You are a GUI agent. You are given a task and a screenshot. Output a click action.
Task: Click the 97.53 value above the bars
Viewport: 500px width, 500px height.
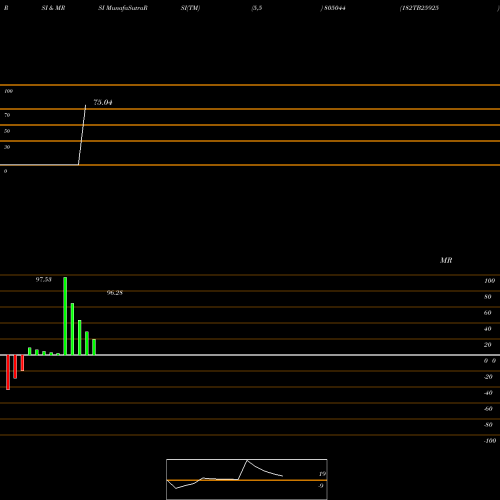44,279
